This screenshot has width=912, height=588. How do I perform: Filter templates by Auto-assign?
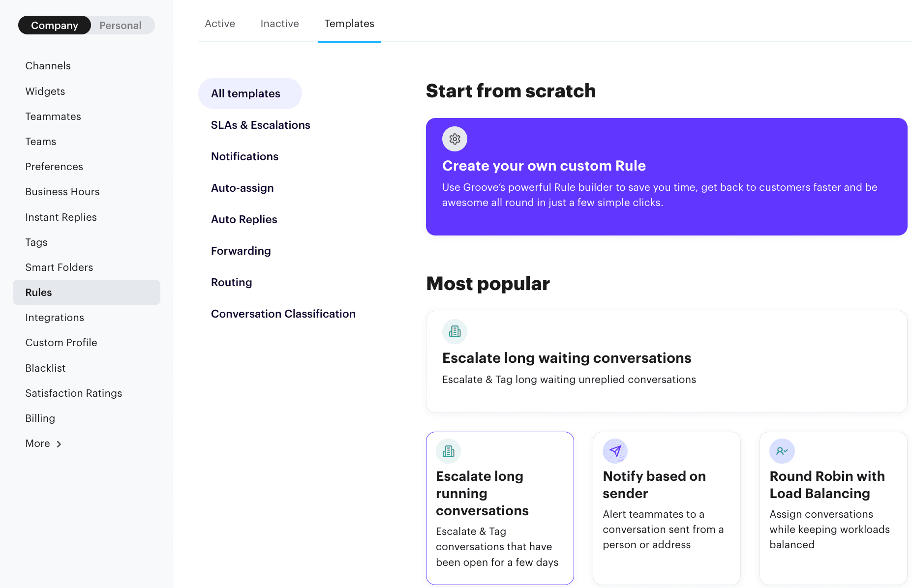click(243, 188)
